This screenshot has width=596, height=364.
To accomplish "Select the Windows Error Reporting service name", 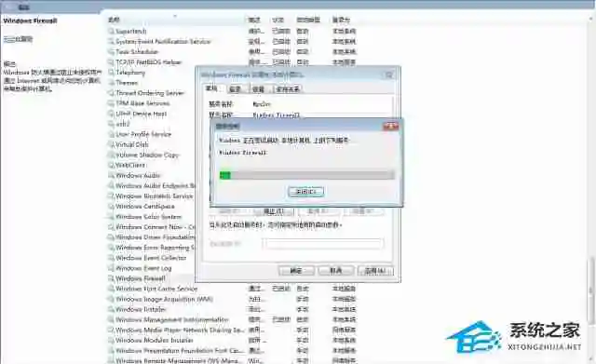I will tap(156, 248).
